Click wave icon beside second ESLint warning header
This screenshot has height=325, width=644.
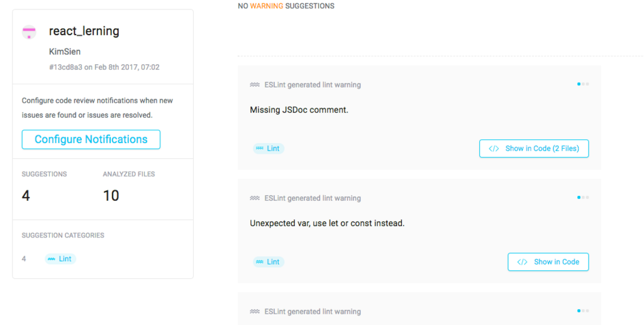pos(255,198)
